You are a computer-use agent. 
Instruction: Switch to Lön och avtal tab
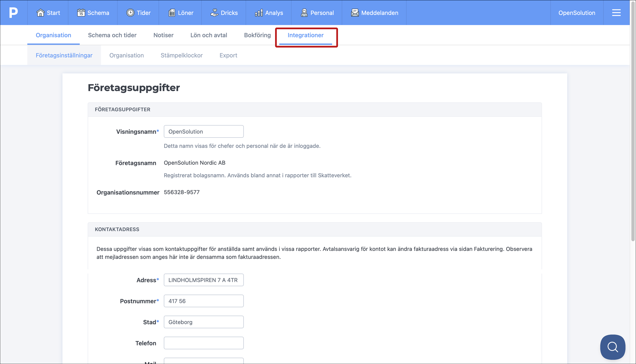click(x=209, y=35)
